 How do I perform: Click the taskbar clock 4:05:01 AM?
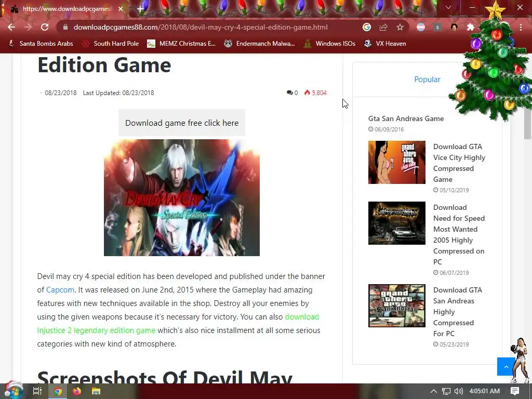coord(485,391)
